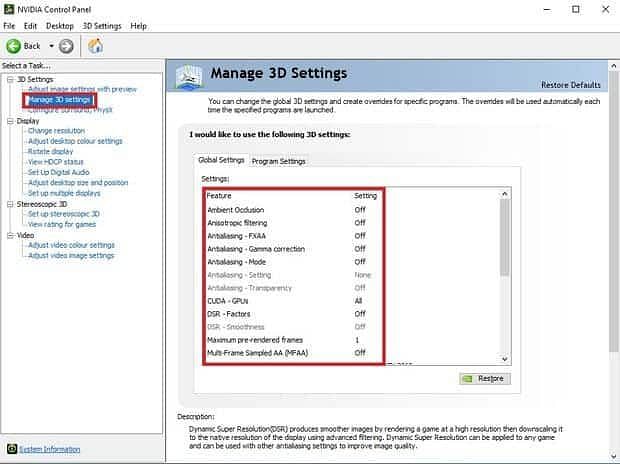Image resolution: width=620 pixels, height=464 pixels.
Task: Select Adjust video image settings task
Action: point(71,256)
